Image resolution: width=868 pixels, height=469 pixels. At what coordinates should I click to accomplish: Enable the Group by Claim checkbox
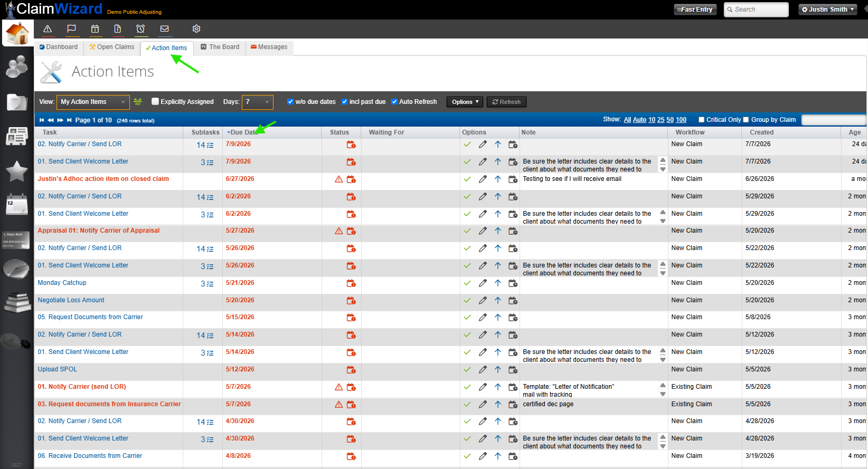(x=746, y=120)
